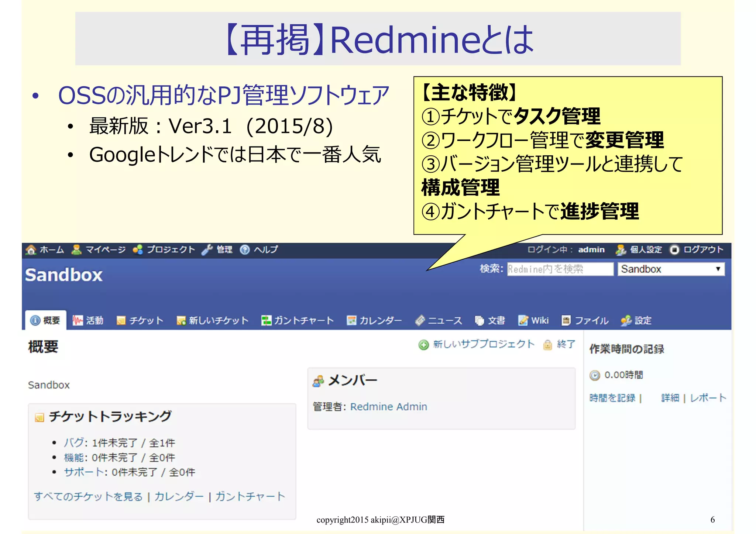Click the 詳細 link in time panel
The width and height of the screenshot is (756, 534).
click(670, 398)
